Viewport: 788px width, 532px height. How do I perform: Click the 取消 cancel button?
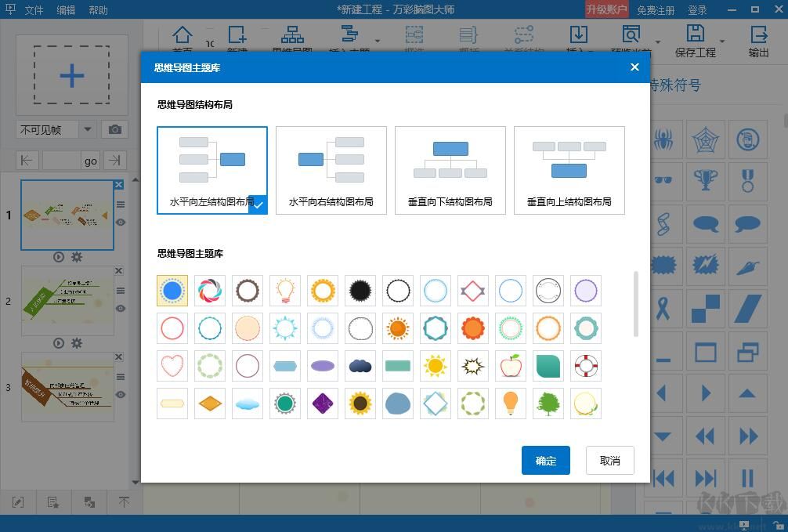click(609, 460)
